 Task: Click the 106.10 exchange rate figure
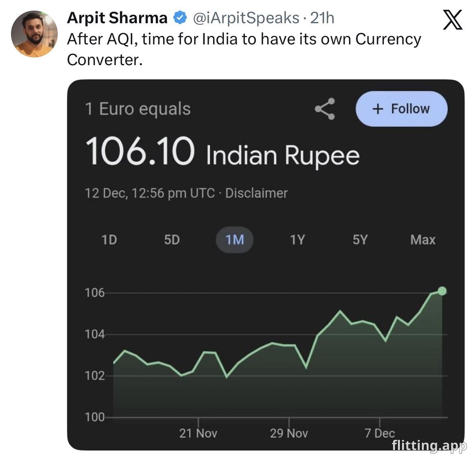pos(140,153)
